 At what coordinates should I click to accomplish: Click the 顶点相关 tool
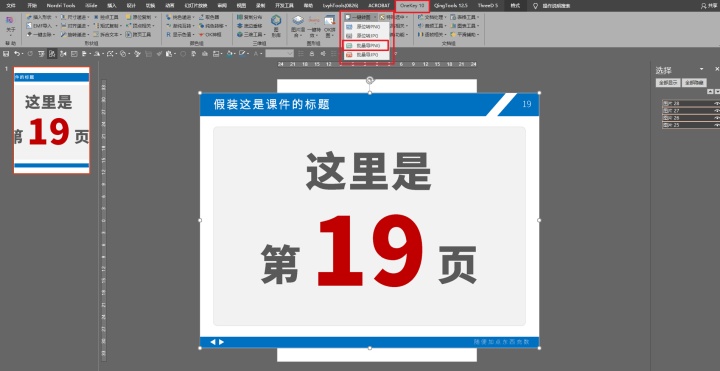(141, 26)
